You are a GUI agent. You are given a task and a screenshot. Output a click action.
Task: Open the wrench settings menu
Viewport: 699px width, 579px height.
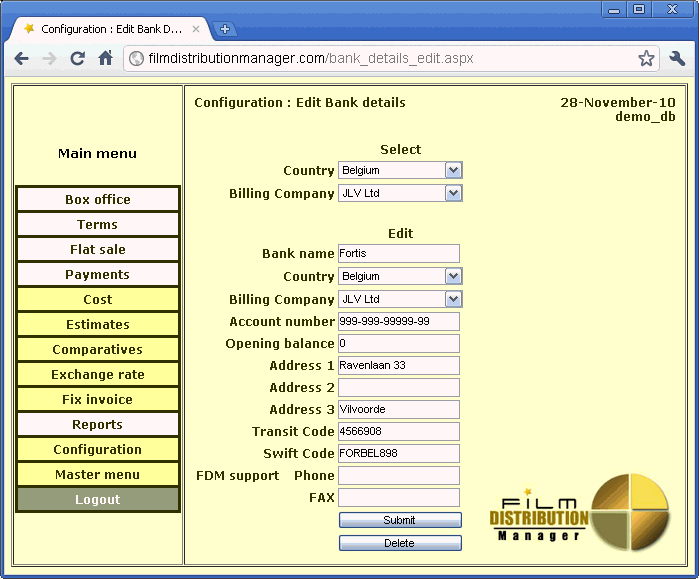[677, 58]
